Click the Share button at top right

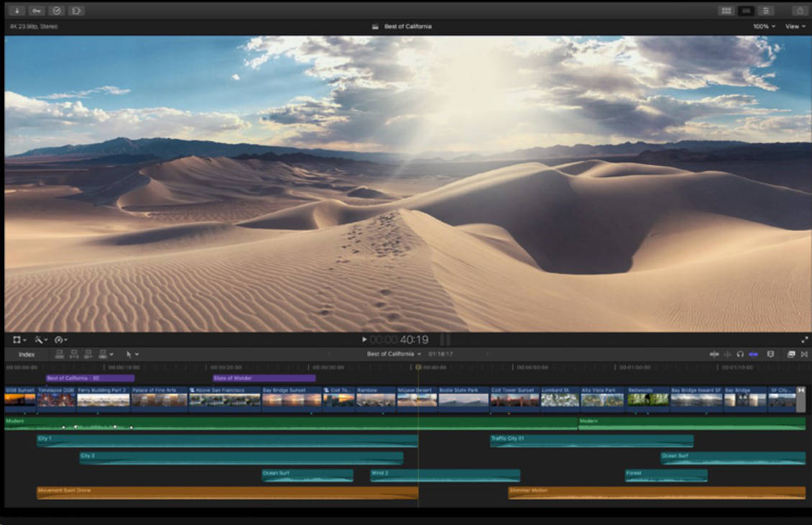[800, 10]
